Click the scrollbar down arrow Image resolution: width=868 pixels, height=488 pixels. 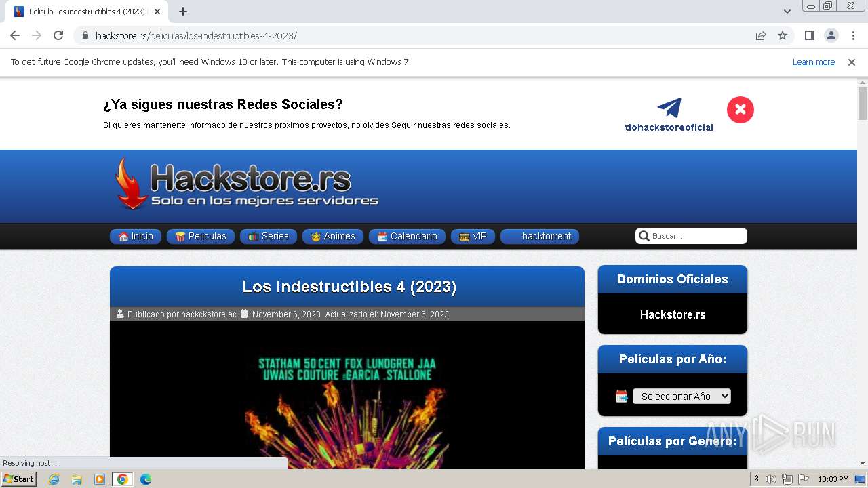(x=863, y=464)
